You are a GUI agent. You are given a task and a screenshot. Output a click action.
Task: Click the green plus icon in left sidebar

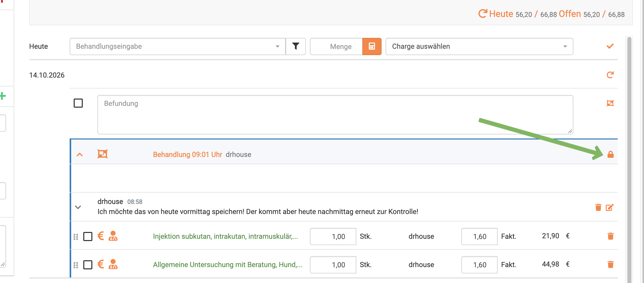click(3, 96)
